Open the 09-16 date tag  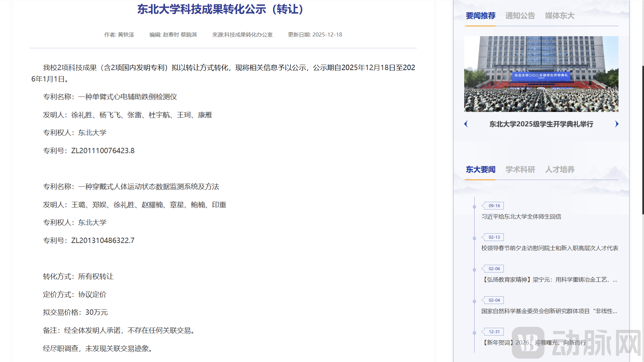[x=494, y=206]
